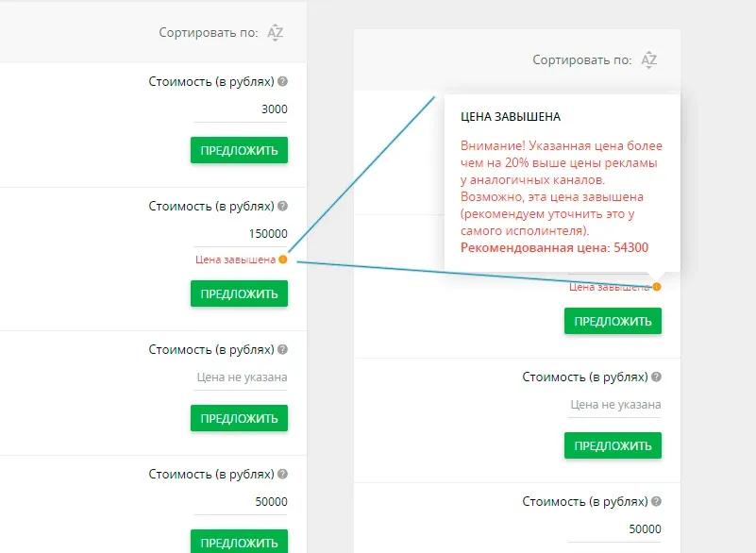Click the 'Сортировать по:' label in the left panel
The height and width of the screenshot is (553, 756).
(x=209, y=32)
